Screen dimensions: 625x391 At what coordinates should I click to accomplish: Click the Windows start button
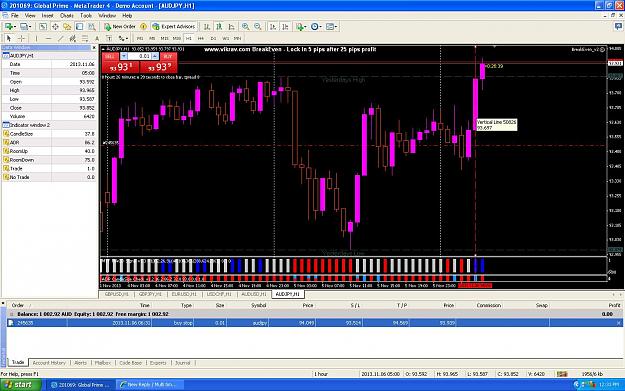[x=21, y=385]
